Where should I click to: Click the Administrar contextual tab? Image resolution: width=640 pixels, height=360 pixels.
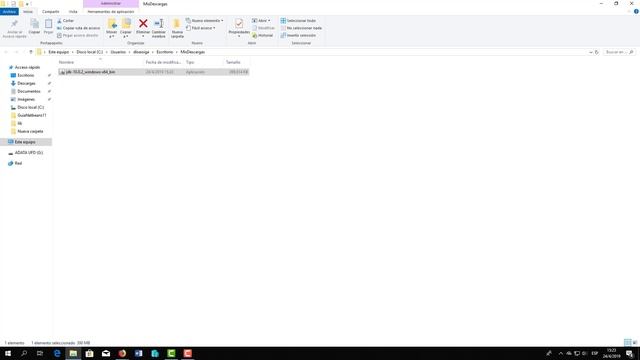(111, 4)
